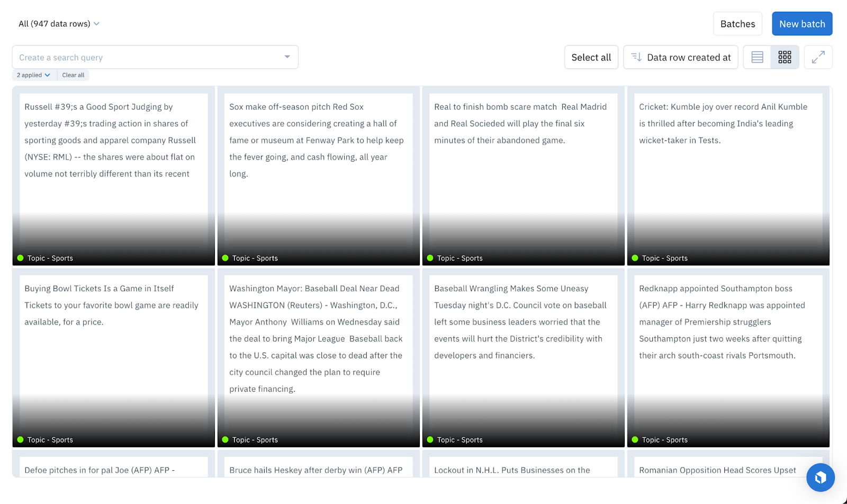The width and height of the screenshot is (847, 504).
Task: Switch to list view layout
Action: coord(757,57)
